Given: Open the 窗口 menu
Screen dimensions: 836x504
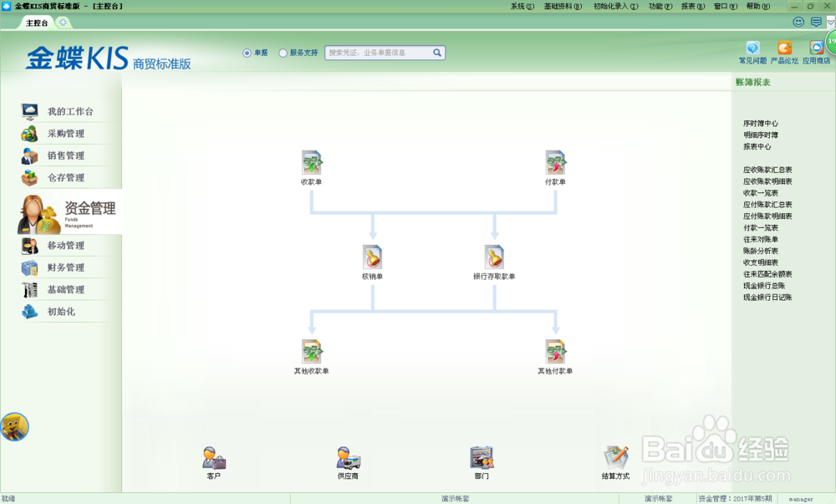Looking at the screenshot, I should pos(725,7).
